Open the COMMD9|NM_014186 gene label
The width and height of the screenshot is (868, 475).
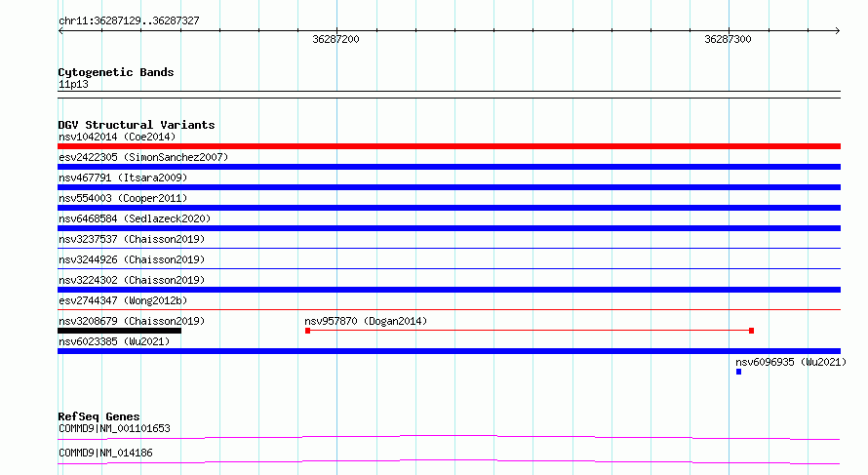[x=105, y=453]
